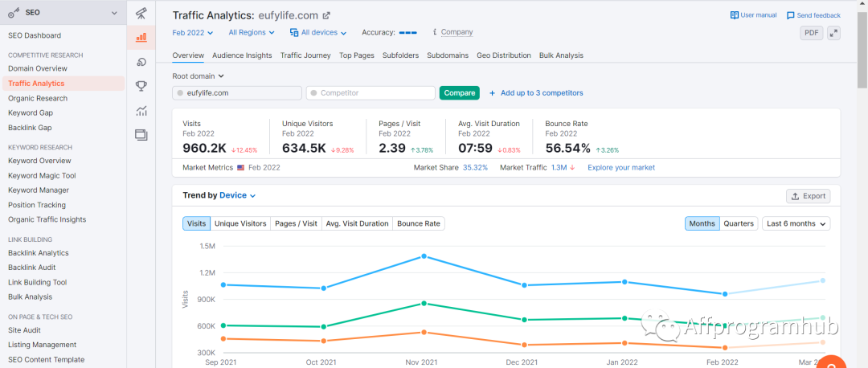Expand the SEO section dropdown
868x368 pixels.
tap(115, 13)
